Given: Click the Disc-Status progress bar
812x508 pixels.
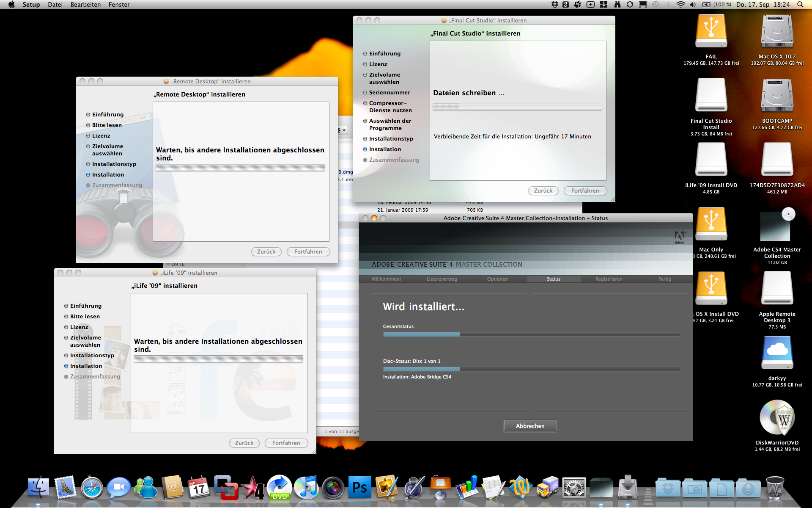Looking at the screenshot, I should [531, 369].
